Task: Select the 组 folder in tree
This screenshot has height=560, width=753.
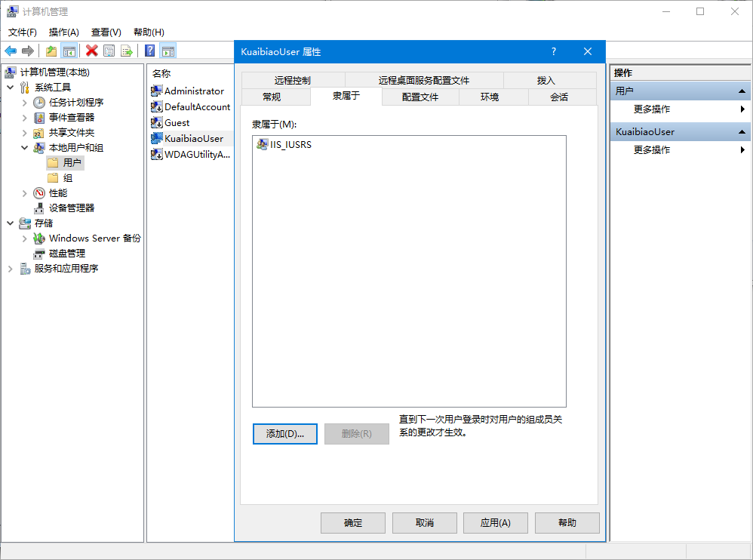Action: pyautogui.click(x=61, y=178)
